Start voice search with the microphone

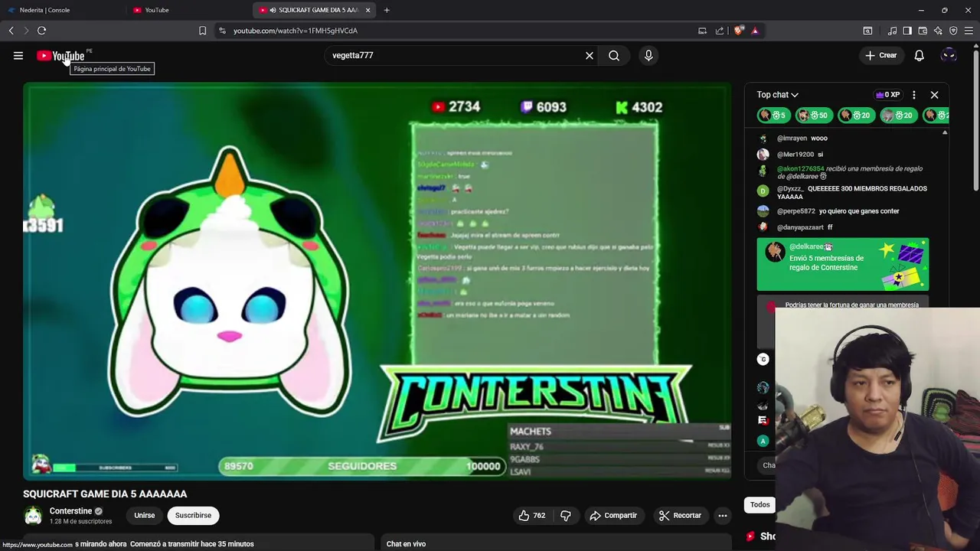tap(648, 55)
